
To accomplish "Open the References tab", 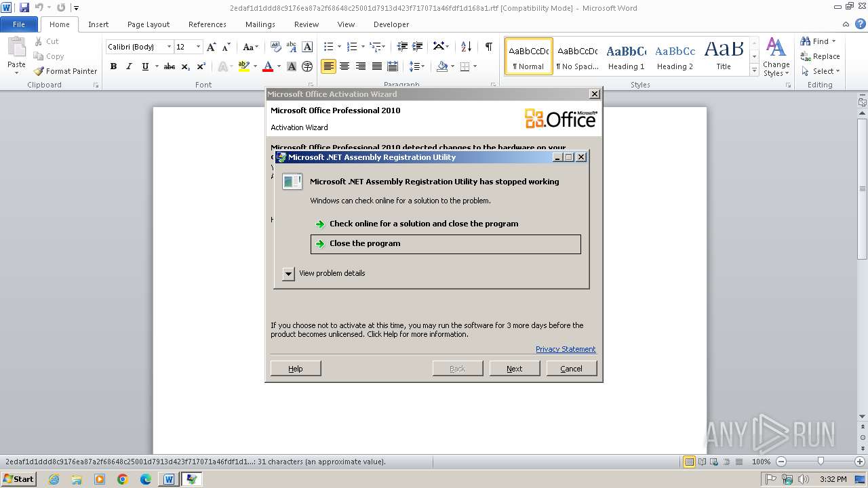I will click(x=208, y=24).
